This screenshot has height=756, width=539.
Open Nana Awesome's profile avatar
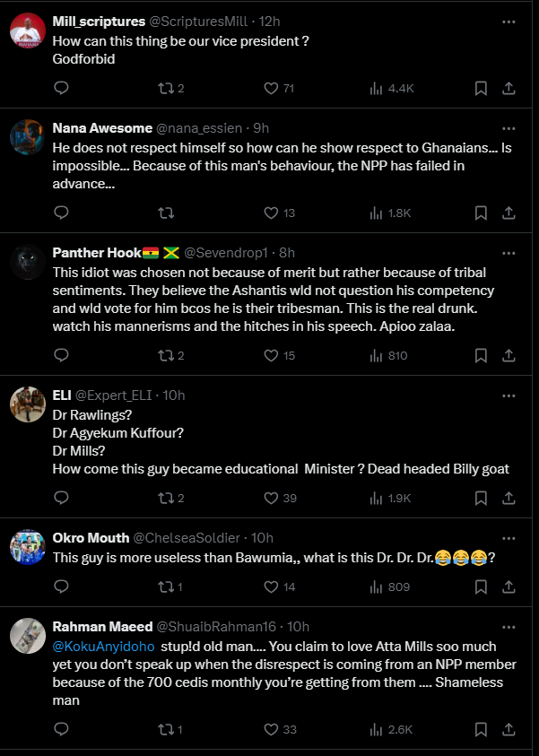[x=28, y=137]
